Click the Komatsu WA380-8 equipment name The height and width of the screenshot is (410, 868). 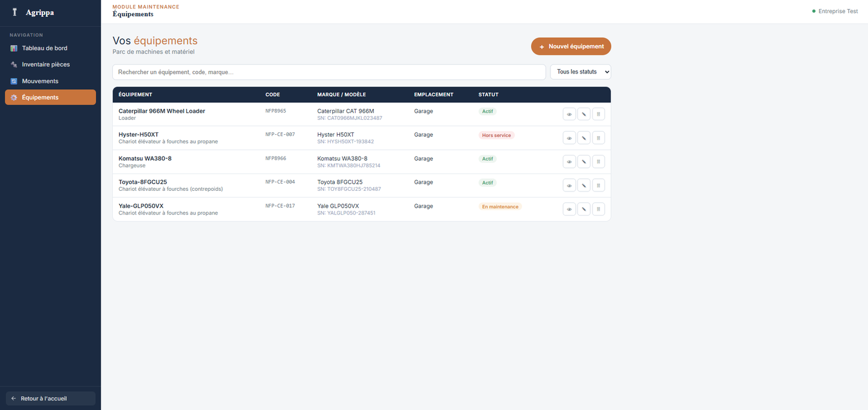click(x=145, y=158)
